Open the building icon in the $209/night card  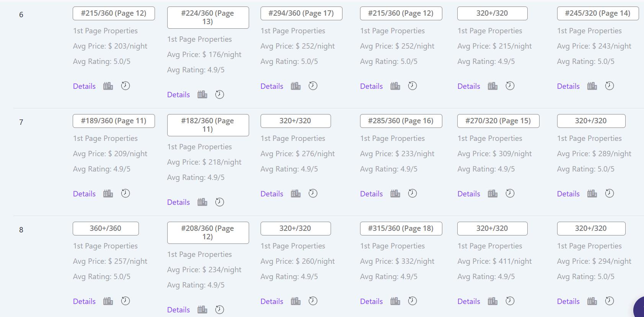click(108, 194)
